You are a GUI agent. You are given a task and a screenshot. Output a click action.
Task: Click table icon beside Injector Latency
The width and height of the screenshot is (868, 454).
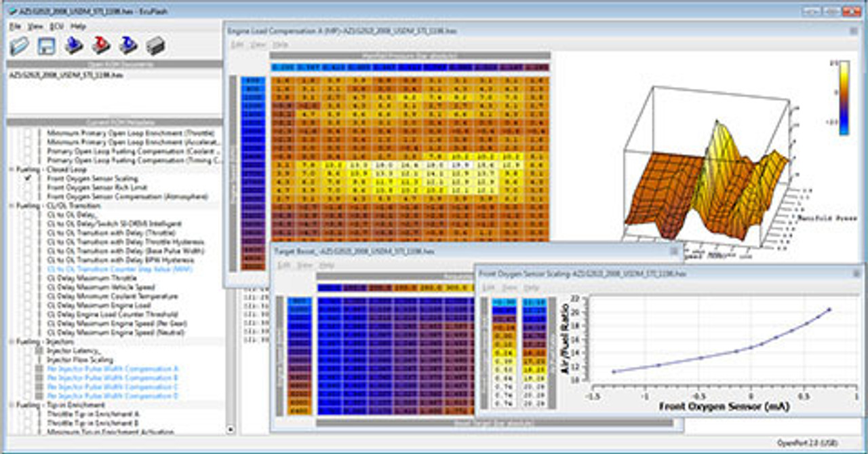[39, 351]
